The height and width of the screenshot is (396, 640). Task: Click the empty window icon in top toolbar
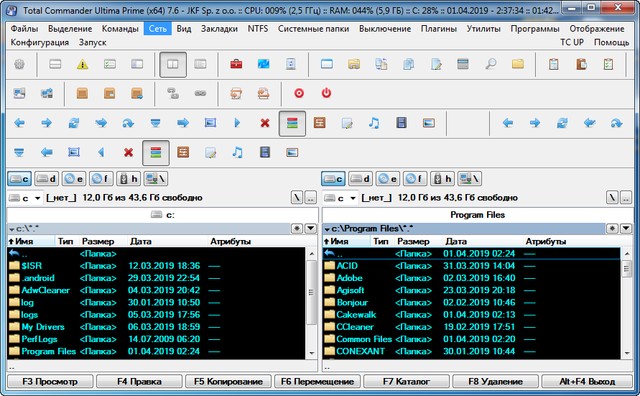pyautogui.click(x=327, y=64)
